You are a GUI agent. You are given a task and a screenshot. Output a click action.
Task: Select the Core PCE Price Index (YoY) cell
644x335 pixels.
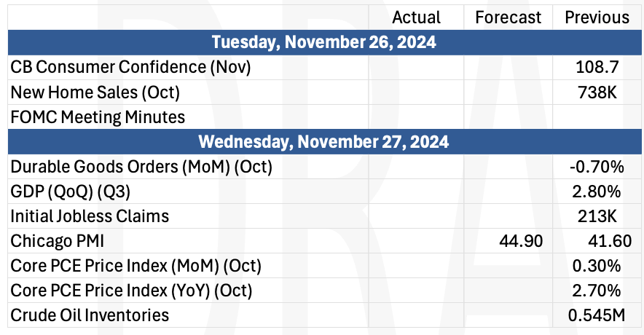click(188, 291)
